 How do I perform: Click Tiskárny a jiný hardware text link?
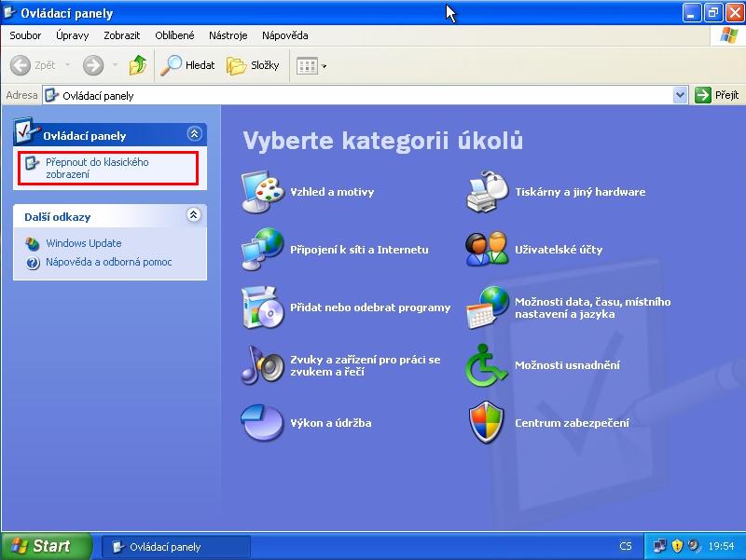pyautogui.click(x=580, y=192)
